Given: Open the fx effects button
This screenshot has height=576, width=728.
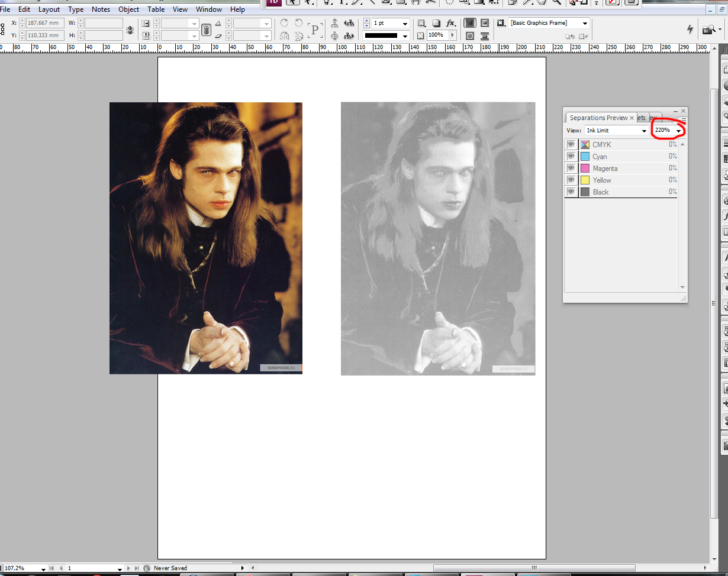Looking at the screenshot, I should 450,24.
